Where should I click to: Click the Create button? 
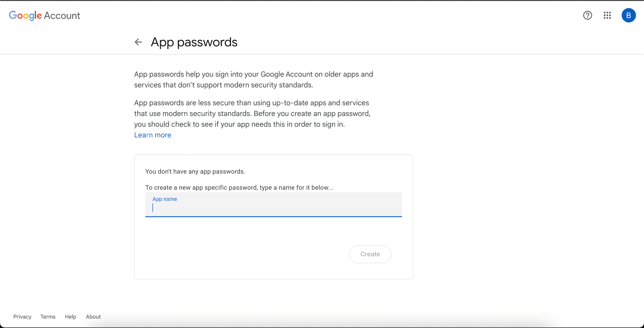point(370,254)
